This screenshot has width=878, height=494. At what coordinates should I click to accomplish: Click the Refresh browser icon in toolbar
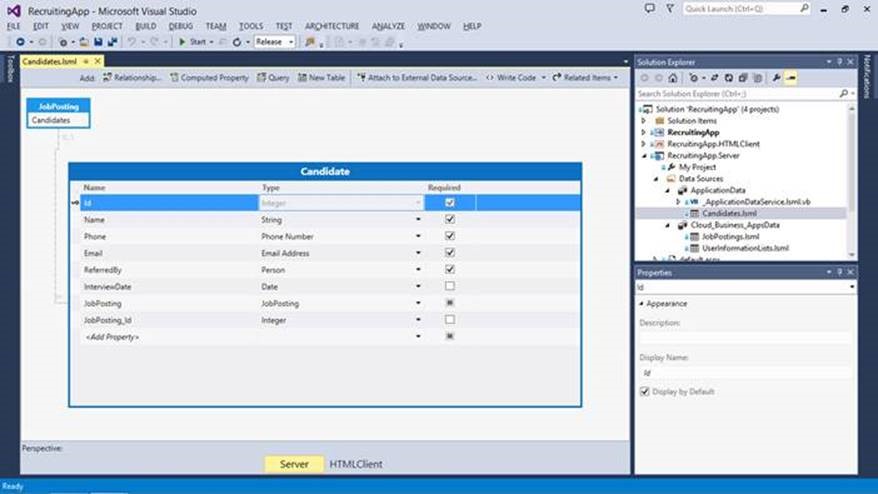(237, 42)
